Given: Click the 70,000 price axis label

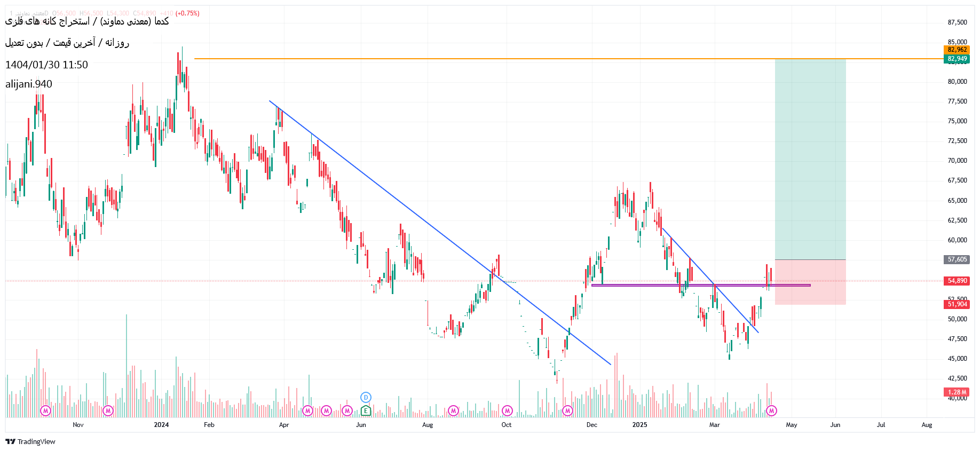Looking at the screenshot, I should 958,161.
